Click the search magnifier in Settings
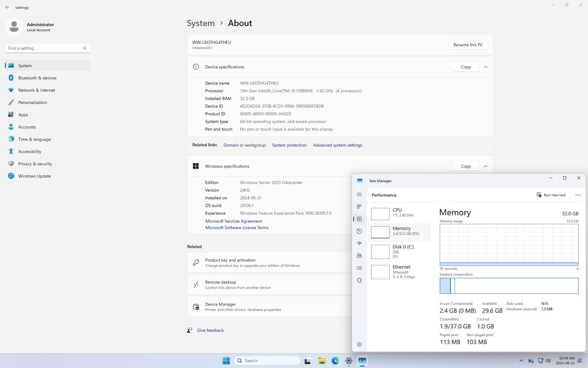Screen dimensions: 588x368 pos(85,48)
